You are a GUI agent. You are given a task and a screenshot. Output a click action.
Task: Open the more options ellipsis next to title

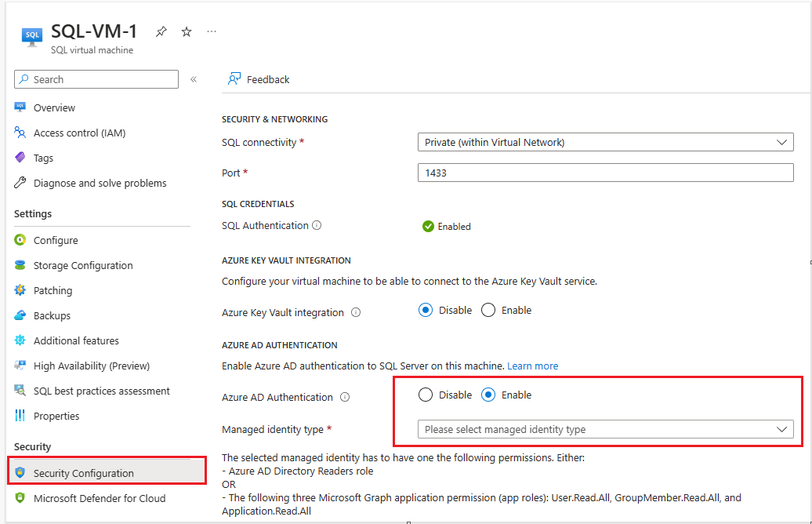[212, 31]
